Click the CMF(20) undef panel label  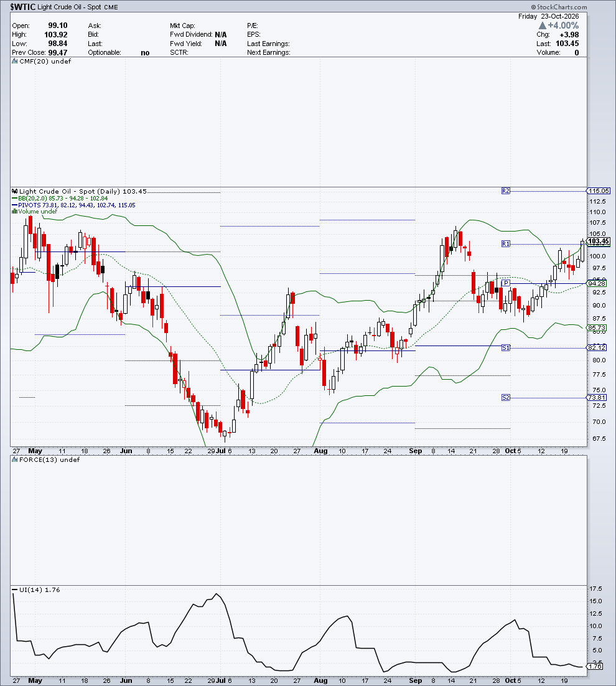[x=45, y=61]
